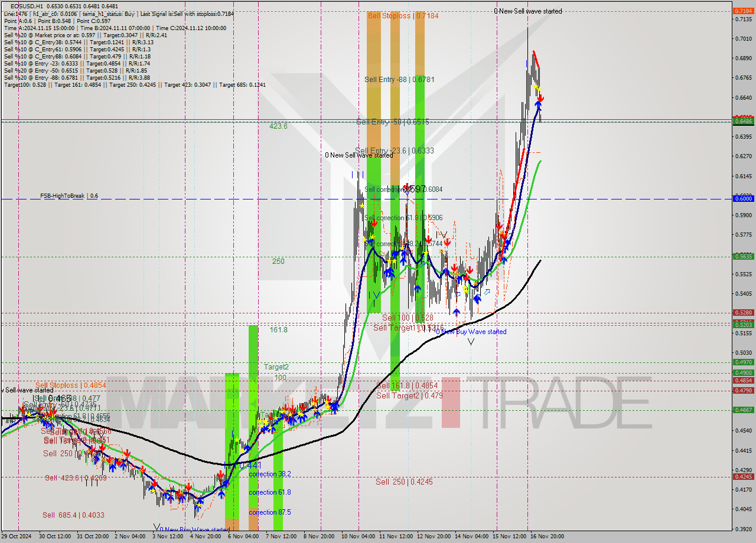756x543 pixels.
Task: Click the green '250' Fibonacci level label
Action: 278,261
